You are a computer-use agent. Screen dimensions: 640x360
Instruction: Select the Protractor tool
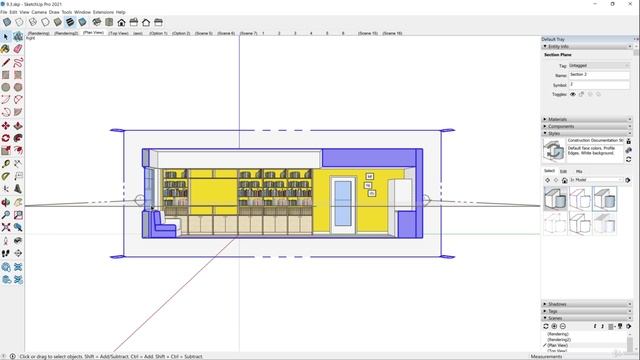tap(6, 176)
